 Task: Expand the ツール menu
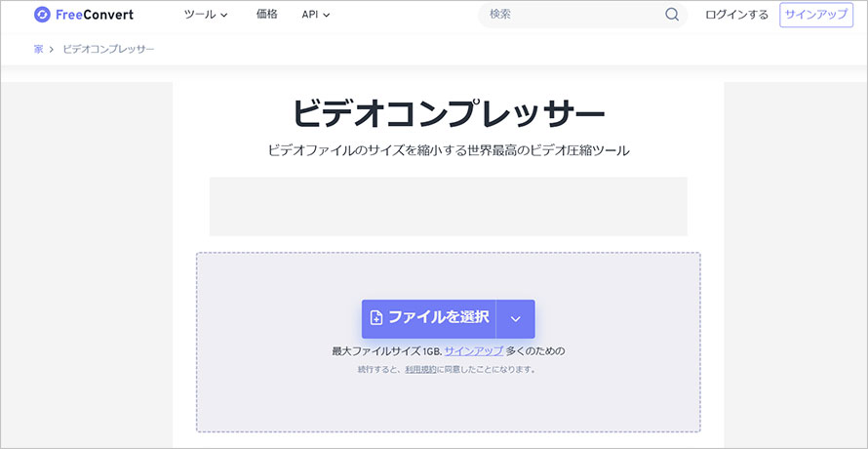click(206, 15)
